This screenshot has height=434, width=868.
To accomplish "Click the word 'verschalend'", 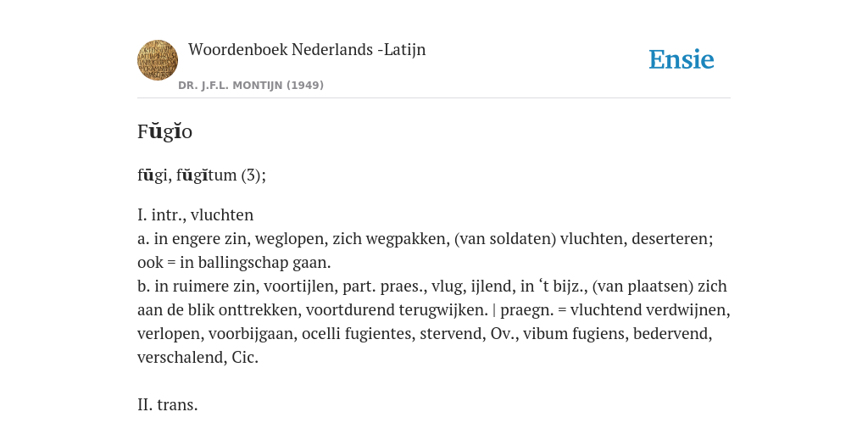I will [180, 358].
